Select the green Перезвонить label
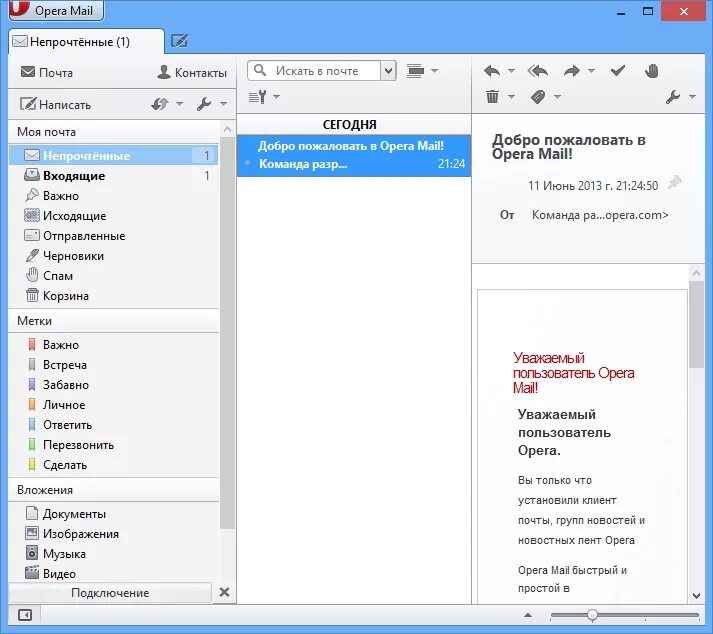 [113, 445]
